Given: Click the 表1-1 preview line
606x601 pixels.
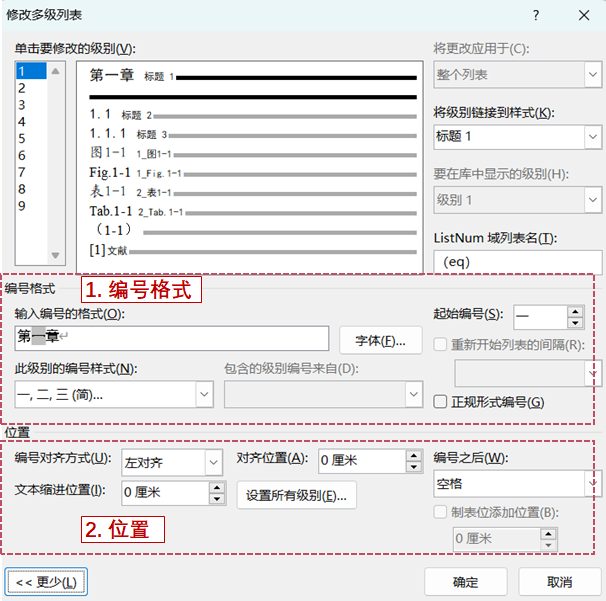Looking at the screenshot, I should [x=253, y=192].
